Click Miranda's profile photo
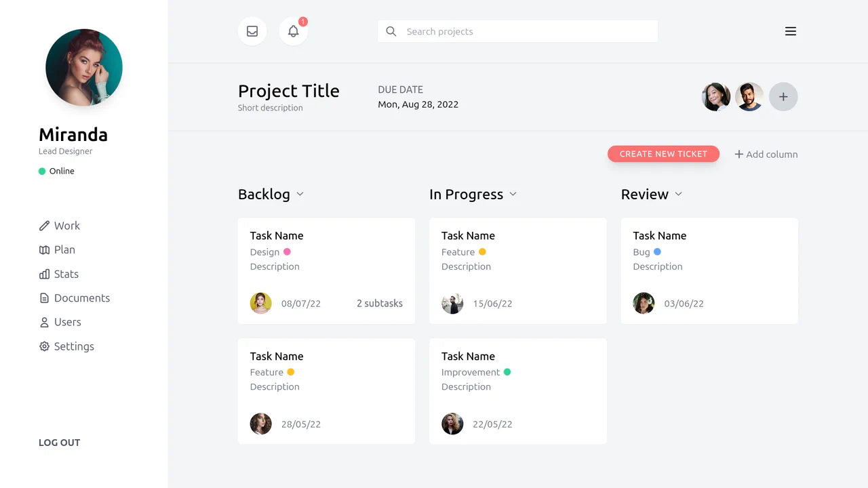The height and width of the screenshot is (488, 868). pos(84,67)
